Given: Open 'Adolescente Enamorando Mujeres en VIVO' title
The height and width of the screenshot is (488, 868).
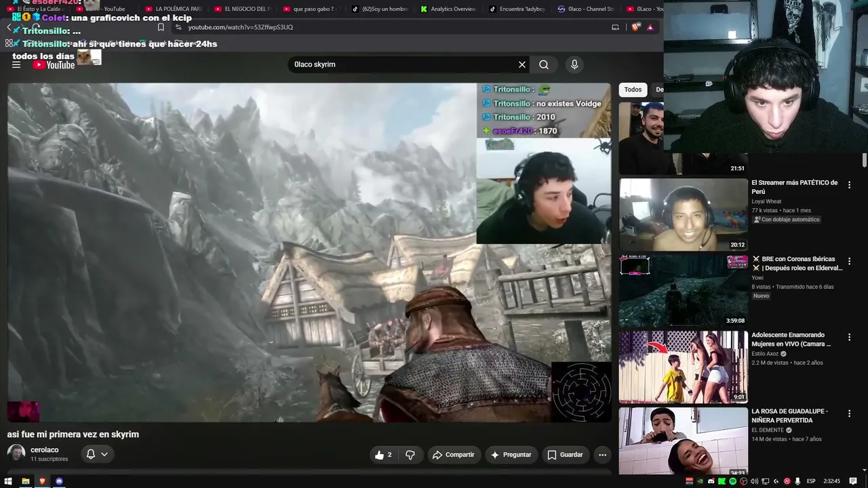Looking at the screenshot, I should 791,340.
